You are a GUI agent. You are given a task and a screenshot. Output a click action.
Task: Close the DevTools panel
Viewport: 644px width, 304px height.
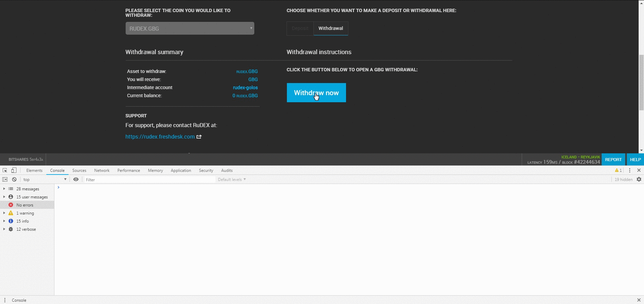point(639,170)
